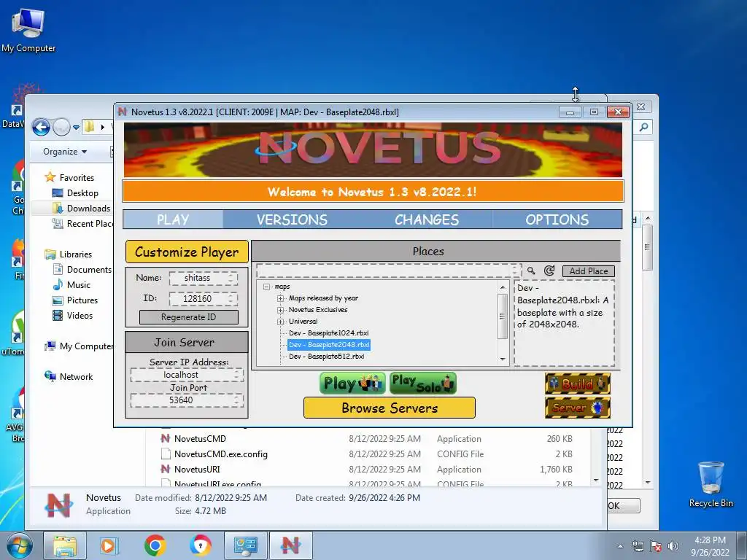Open Google Chrome from the taskbar
This screenshot has height=560, width=747.
[x=155, y=545]
